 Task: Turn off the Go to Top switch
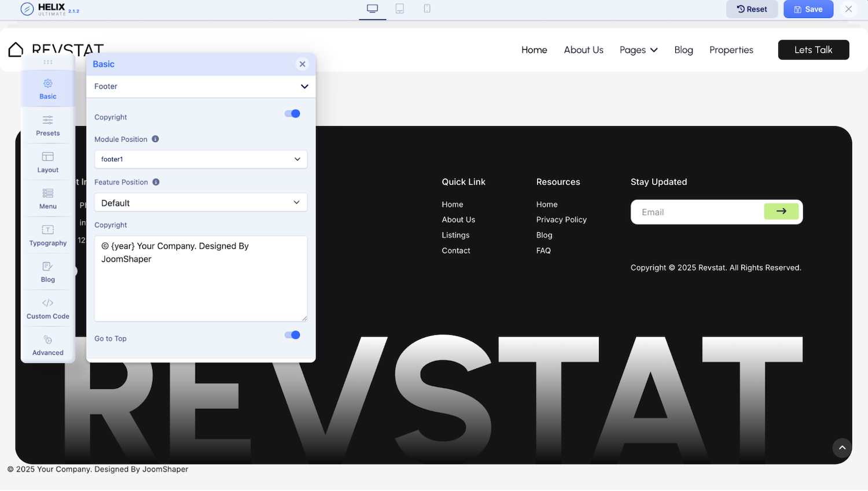(292, 335)
